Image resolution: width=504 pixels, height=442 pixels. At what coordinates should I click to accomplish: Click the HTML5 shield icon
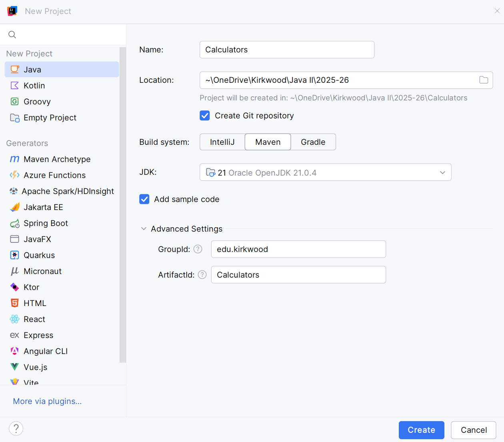point(15,303)
